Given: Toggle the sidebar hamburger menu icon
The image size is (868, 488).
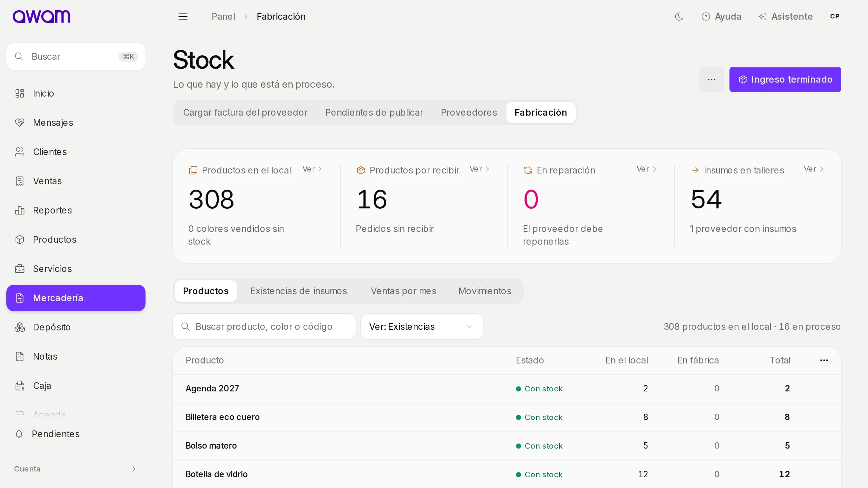Looking at the screenshot, I should (183, 17).
